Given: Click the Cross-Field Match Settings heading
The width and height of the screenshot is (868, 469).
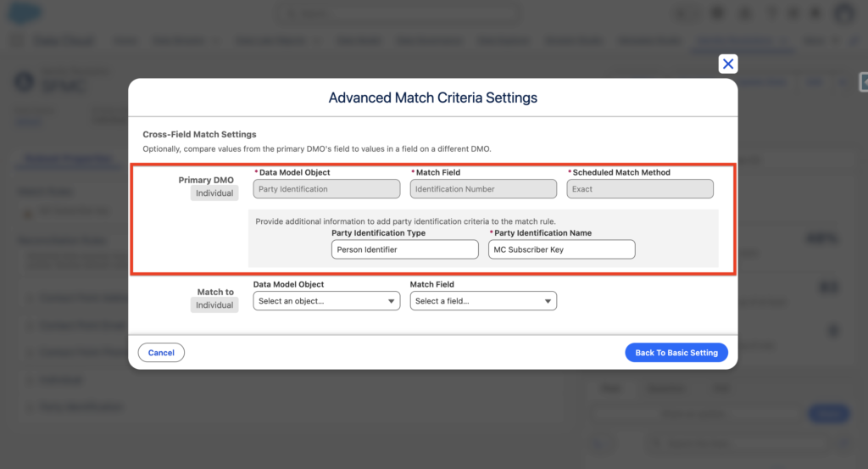Looking at the screenshot, I should click(200, 134).
